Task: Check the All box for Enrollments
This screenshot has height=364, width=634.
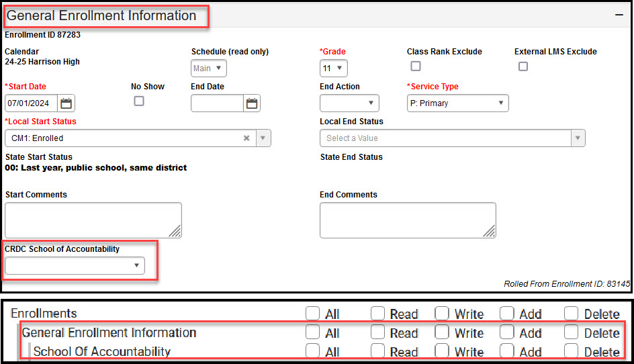Action: [x=312, y=314]
